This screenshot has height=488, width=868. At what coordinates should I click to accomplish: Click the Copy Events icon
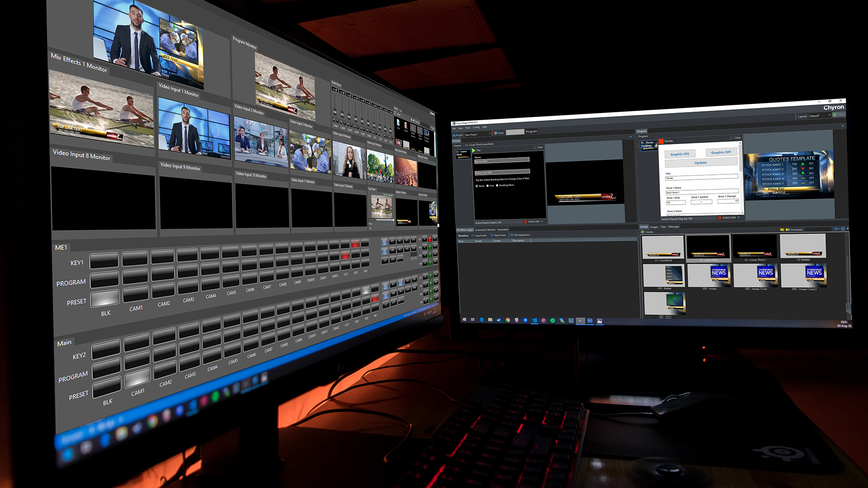pyautogui.click(x=473, y=235)
